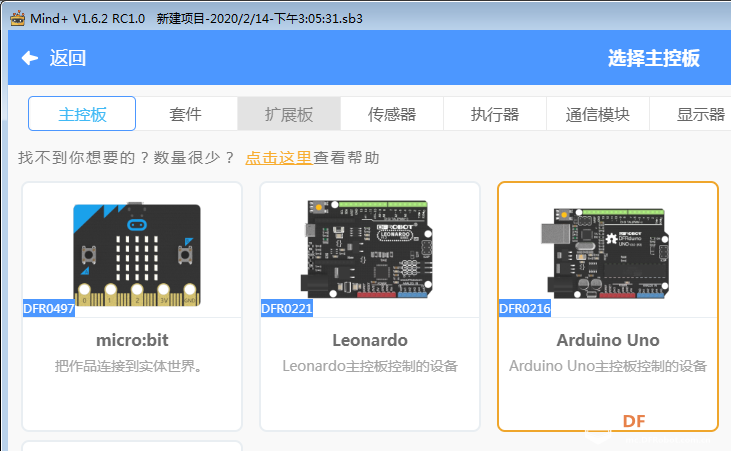Viewport: 731px width, 451px height.
Task: Select the Arduino Uno board image
Action: click(x=605, y=253)
